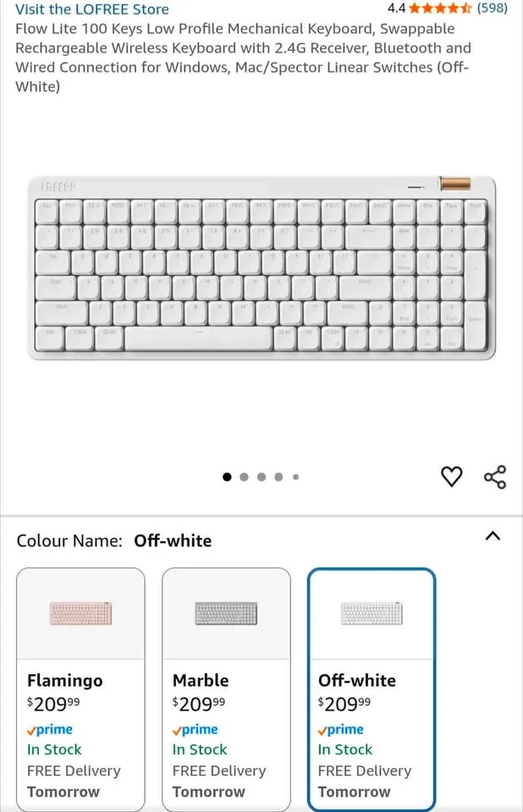Click the Prime badge under Flamingo
Viewport: 523px width, 812px height.
(49, 729)
